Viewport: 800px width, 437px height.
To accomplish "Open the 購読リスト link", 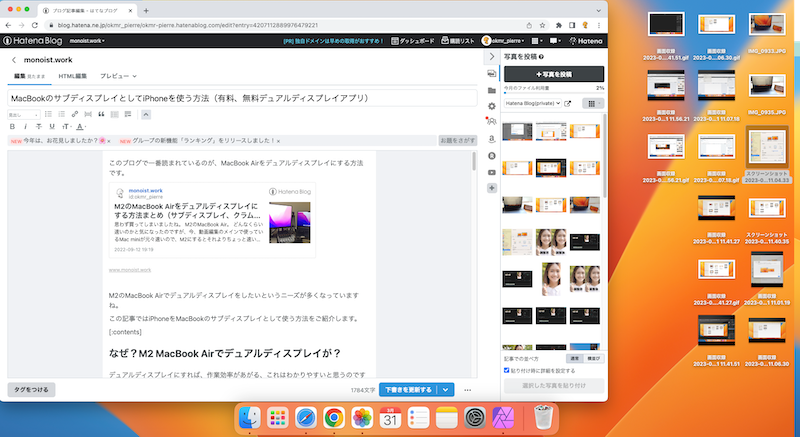I will [x=458, y=41].
